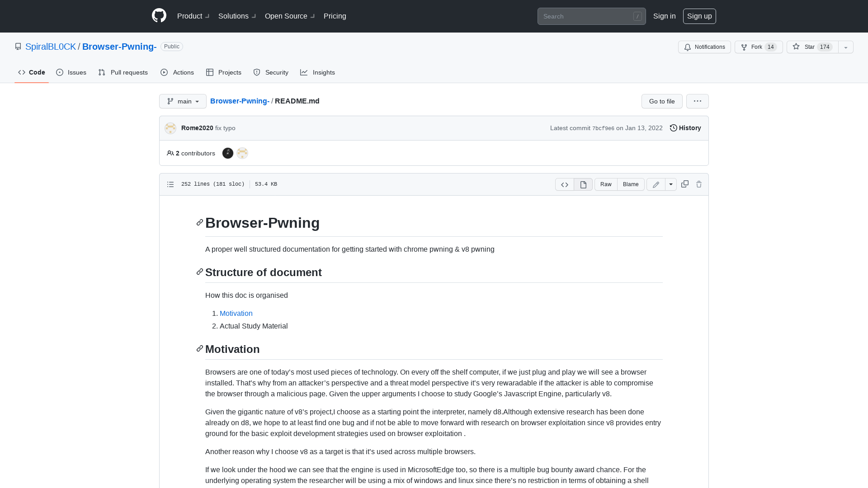Click the 252 lines (181 sloc) text
Screen dimensions: 868x488
coord(213,184)
